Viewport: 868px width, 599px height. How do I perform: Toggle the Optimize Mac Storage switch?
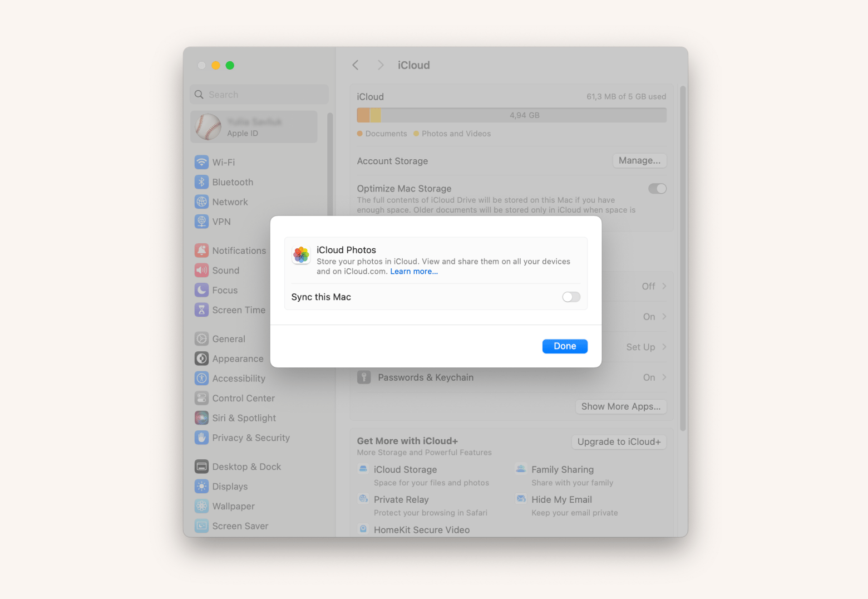(x=657, y=189)
